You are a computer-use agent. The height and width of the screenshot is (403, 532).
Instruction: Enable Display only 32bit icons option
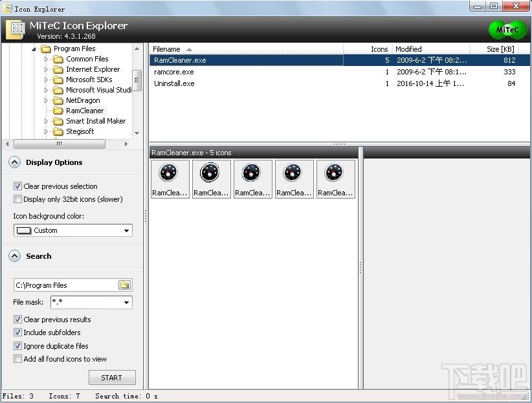pos(17,199)
